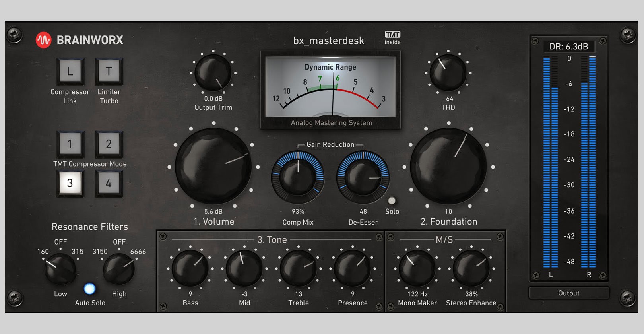
Task: Click the Gain Reduction label
Action: 330,144
